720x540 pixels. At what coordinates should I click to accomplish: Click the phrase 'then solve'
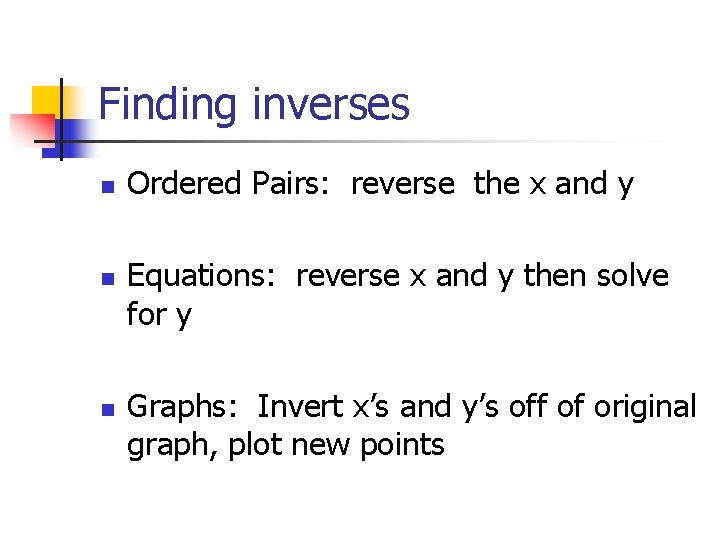(x=596, y=276)
